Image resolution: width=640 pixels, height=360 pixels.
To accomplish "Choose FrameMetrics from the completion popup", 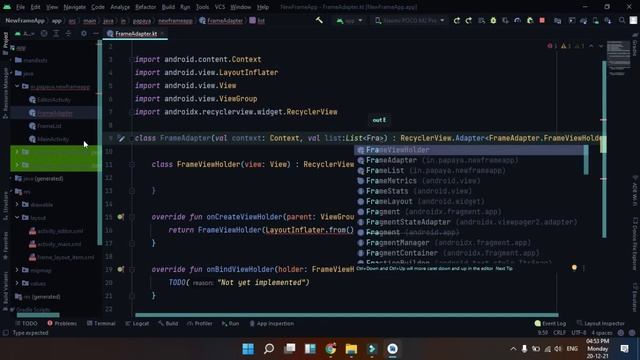I will click(x=469, y=180).
